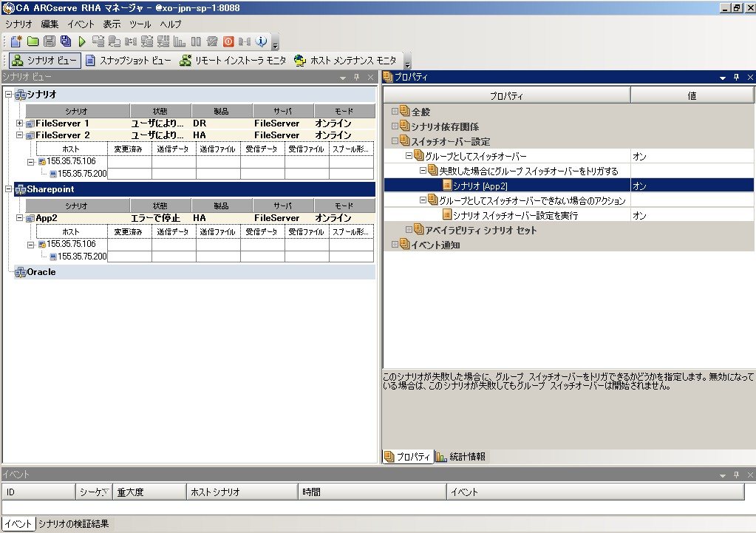Switch to スナップショット ビュー

(127, 61)
